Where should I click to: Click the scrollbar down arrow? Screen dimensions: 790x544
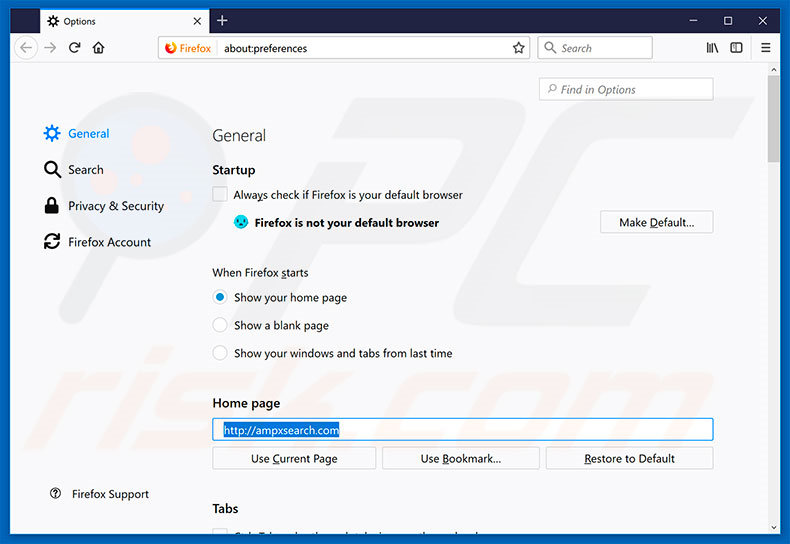click(773, 528)
